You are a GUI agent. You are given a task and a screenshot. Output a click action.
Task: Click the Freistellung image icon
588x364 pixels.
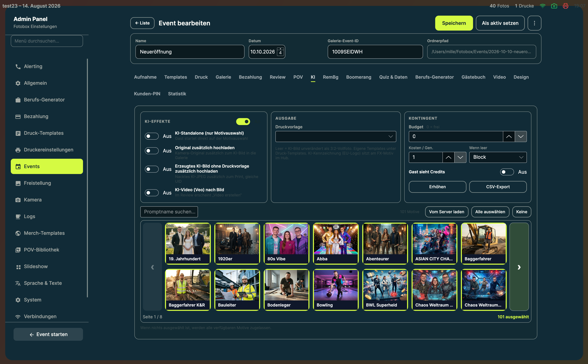18,183
